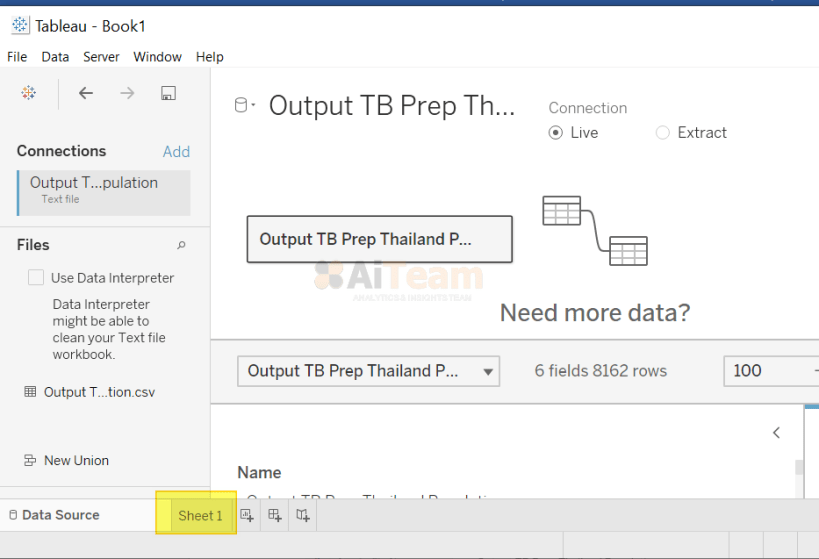Select the Live connection radio button
The image size is (819, 559).
click(x=556, y=133)
